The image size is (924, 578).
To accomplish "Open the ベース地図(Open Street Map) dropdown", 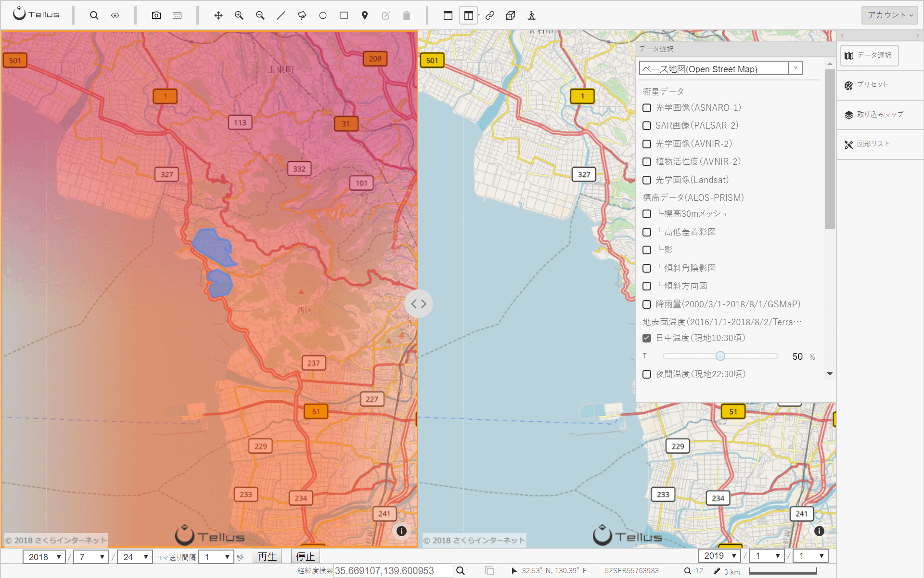I will [x=721, y=68].
